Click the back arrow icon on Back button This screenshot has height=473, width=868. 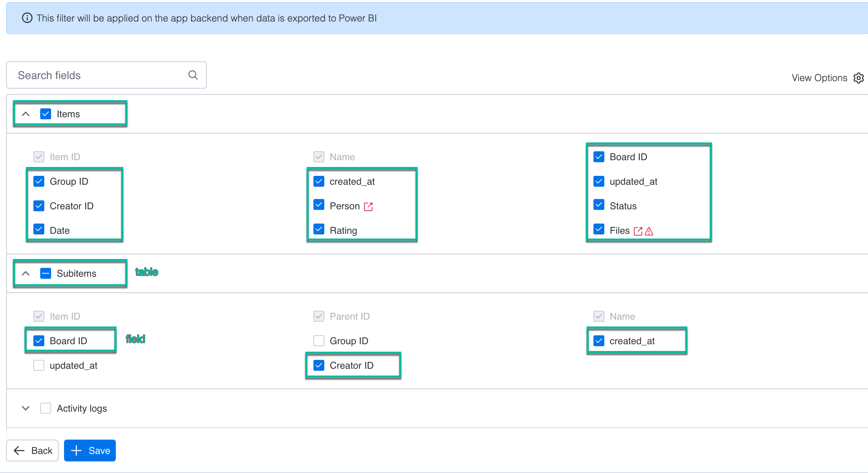(x=19, y=451)
